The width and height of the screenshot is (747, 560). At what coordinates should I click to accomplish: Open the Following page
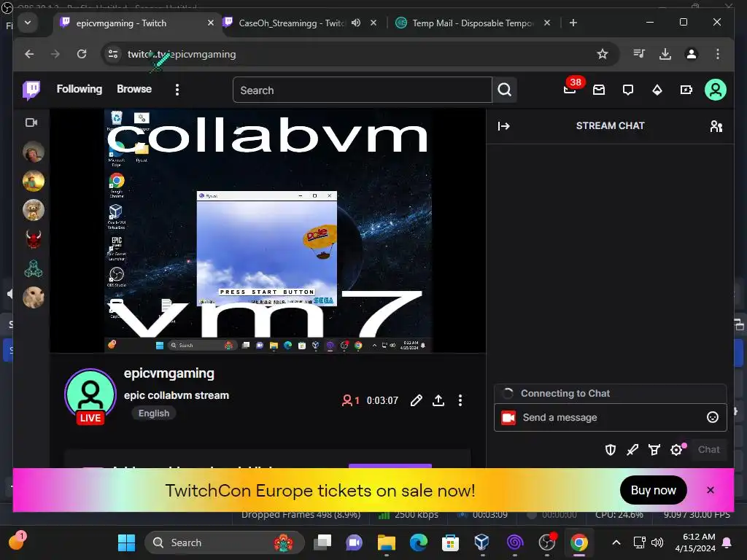click(79, 89)
